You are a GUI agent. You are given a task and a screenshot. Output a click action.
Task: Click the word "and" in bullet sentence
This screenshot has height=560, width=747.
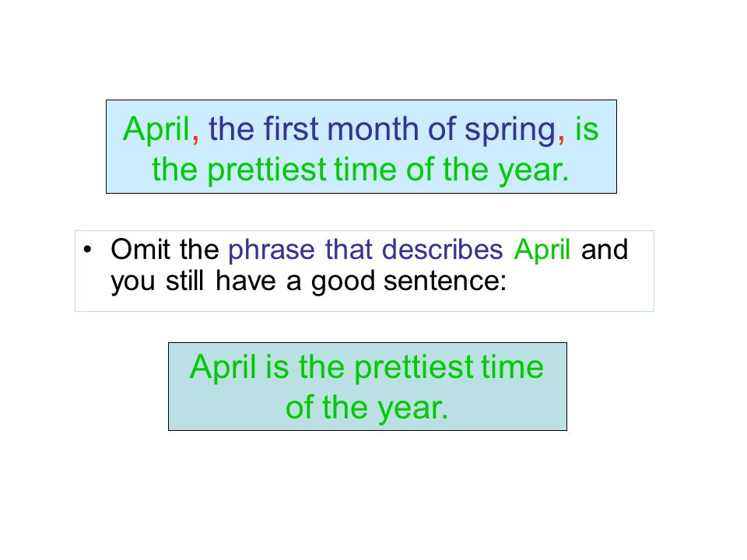tap(605, 249)
